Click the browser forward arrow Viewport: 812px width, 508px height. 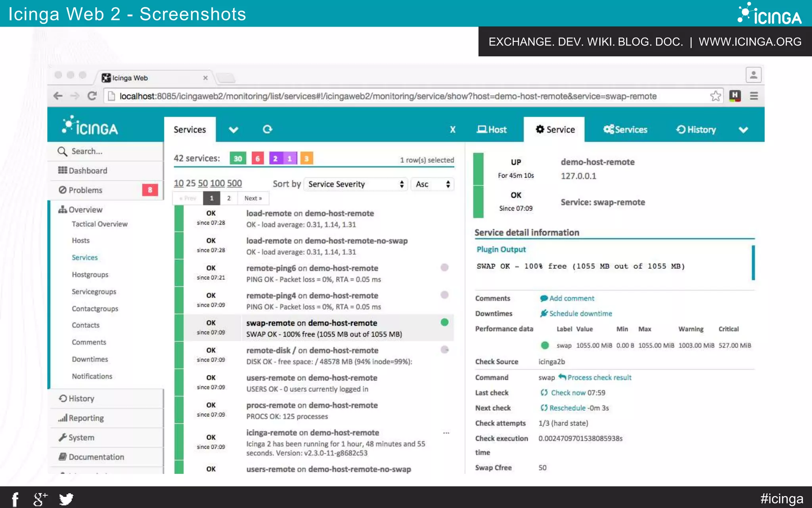(75, 96)
